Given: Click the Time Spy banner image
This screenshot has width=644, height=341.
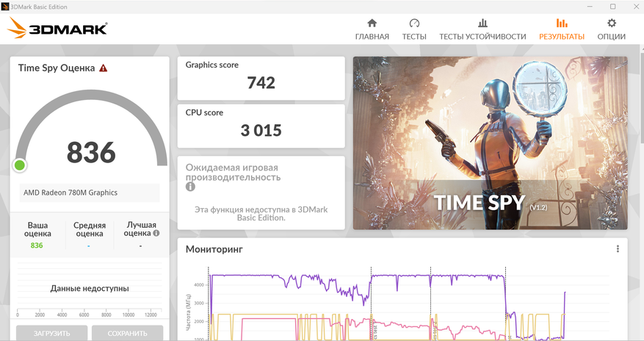Looking at the screenshot, I should (490, 143).
